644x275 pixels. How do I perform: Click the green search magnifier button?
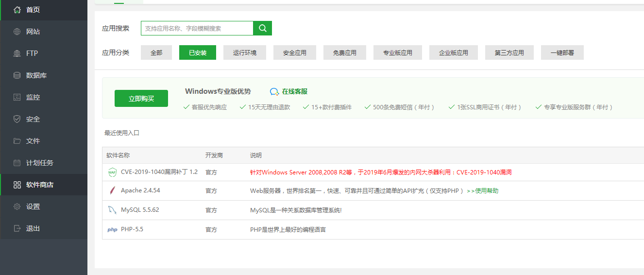pyautogui.click(x=262, y=28)
